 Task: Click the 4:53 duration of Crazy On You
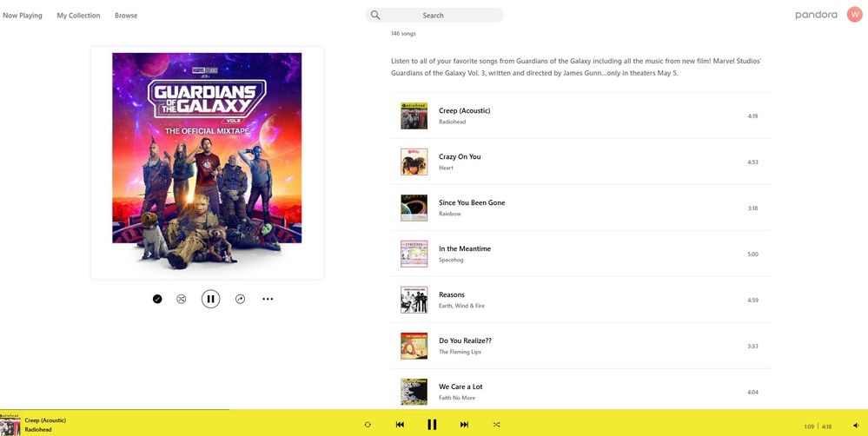(x=752, y=162)
